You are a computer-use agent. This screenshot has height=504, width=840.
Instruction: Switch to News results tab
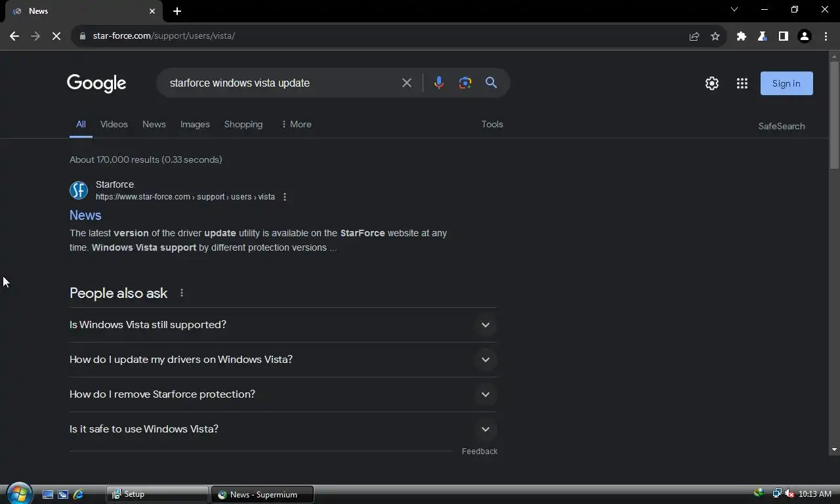coord(154,124)
